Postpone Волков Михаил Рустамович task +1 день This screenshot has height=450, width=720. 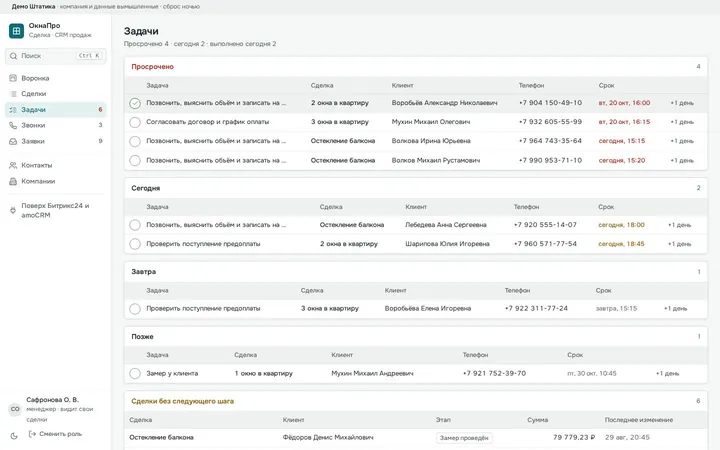pos(682,161)
